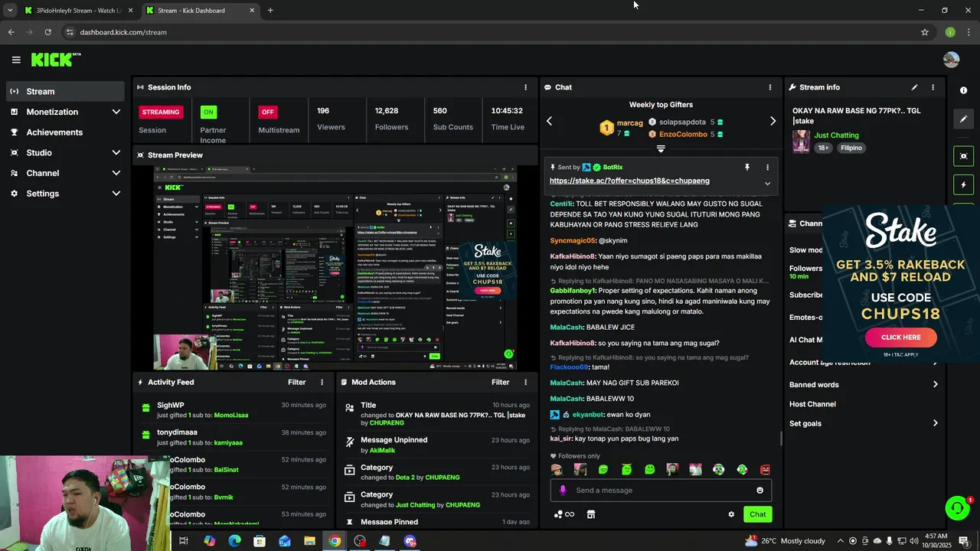The image size is (980, 551).
Task: Open emoji picker in message box
Action: (x=759, y=491)
